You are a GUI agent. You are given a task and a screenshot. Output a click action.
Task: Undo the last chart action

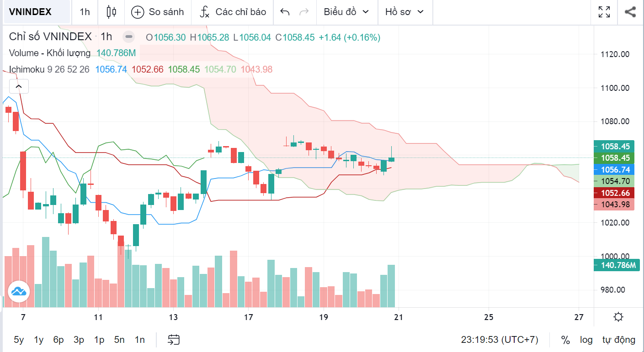click(x=285, y=12)
